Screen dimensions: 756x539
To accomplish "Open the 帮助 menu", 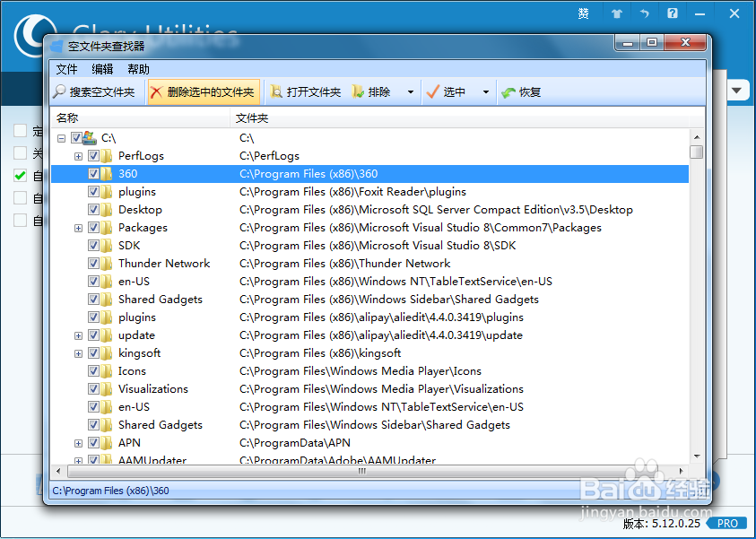I will pyautogui.click(x=138, y=69).
